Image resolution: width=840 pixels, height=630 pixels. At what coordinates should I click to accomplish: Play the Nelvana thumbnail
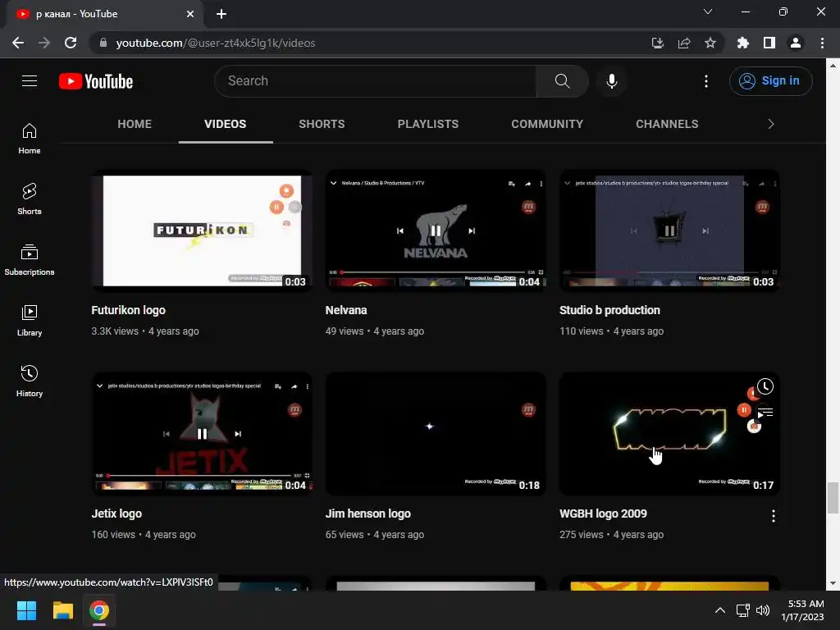point(436,231)
